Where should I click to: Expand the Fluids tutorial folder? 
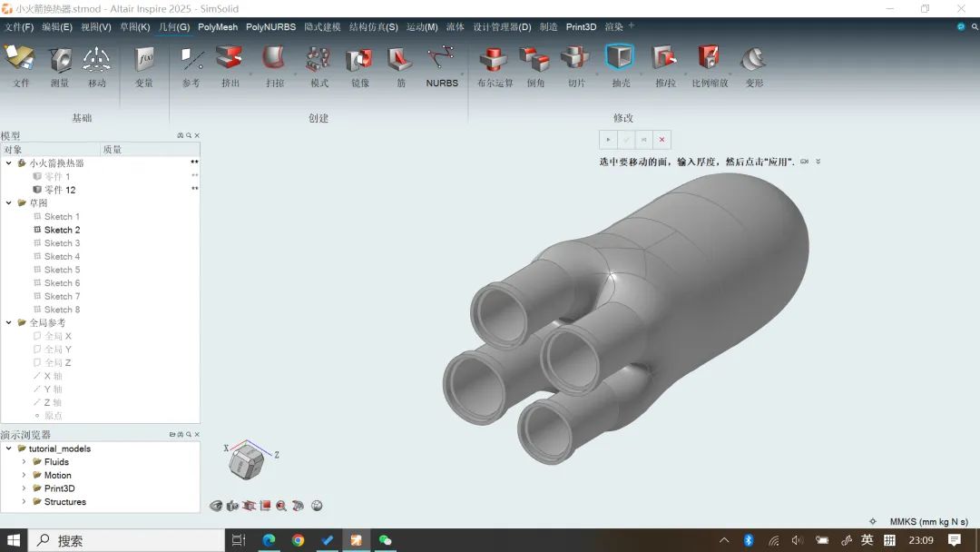(24, 462)
